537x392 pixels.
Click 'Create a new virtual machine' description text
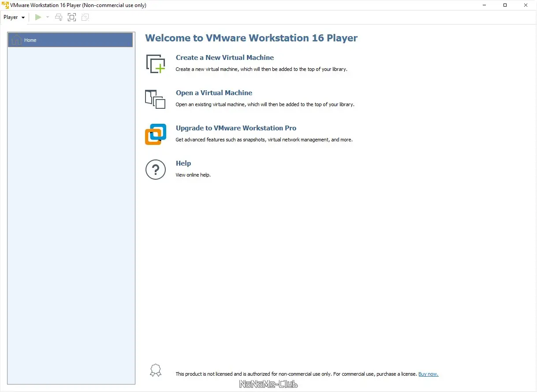click(x=261, y=69)
